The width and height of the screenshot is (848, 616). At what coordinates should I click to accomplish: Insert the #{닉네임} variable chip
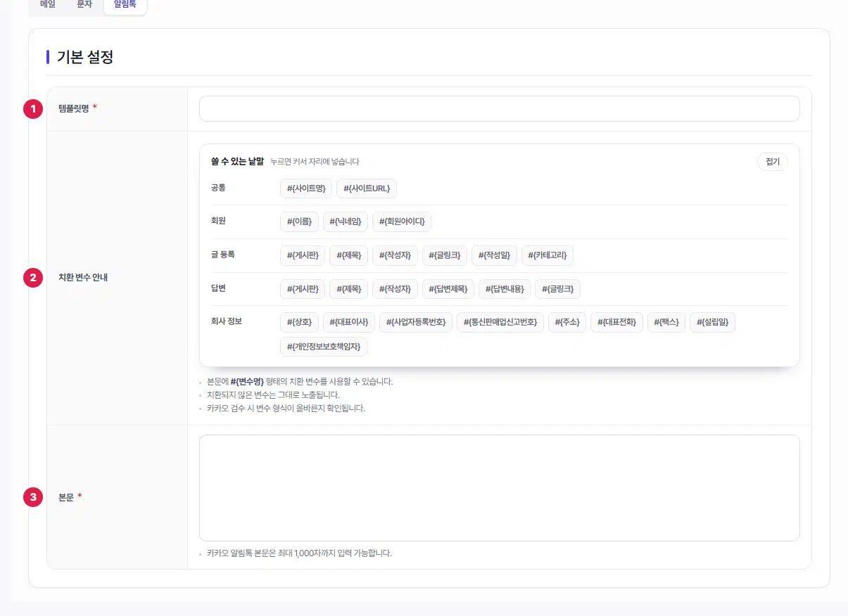coord(346,222)
